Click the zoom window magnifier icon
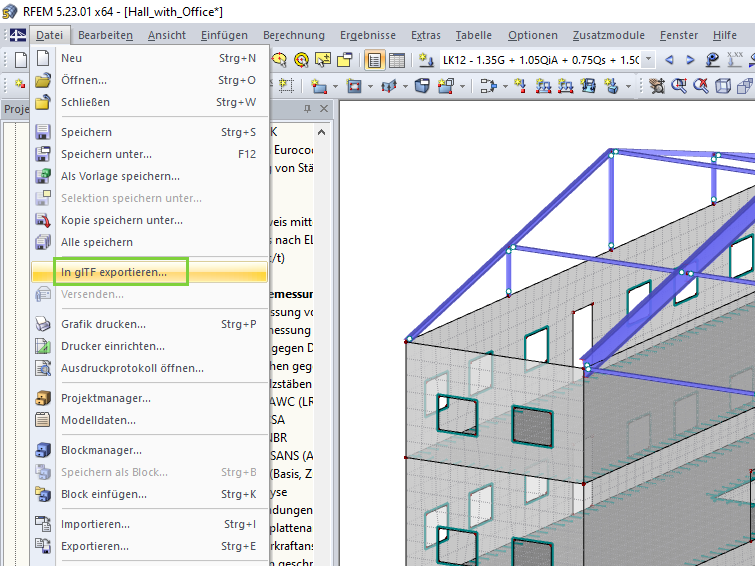The height and width of the screenshot is (566, 755). click(x=679, y=86)
